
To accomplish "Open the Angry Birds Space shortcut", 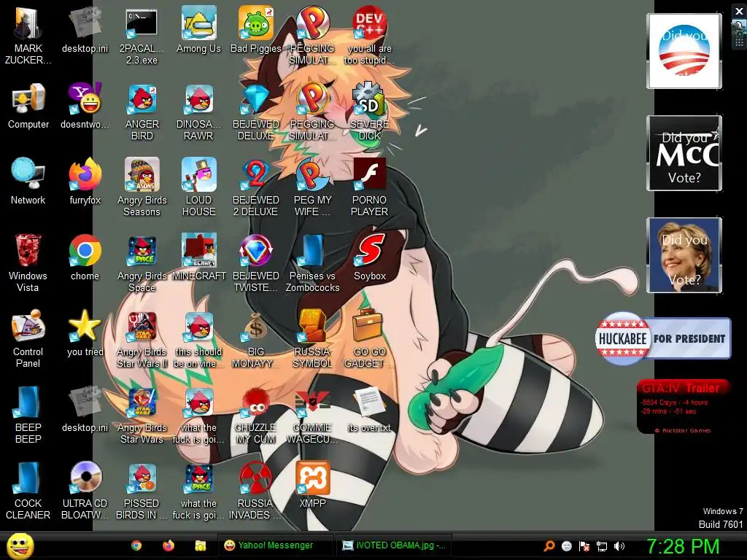I will tap(142, 263).
